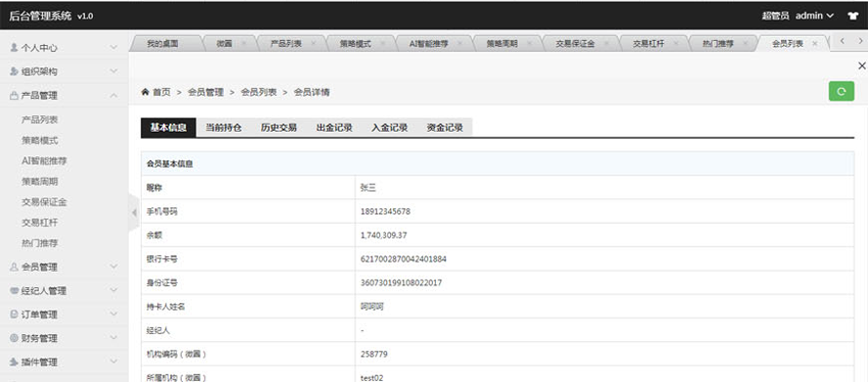Viewport: 868px width, 382px height.
Task: Open AI智能推荐 in the sidebar
Action: point(44,160)
